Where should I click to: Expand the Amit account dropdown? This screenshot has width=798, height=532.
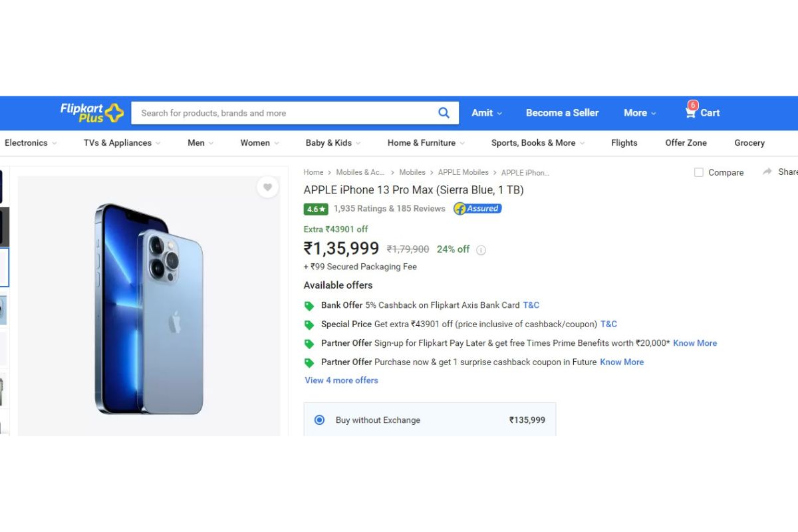487,113
